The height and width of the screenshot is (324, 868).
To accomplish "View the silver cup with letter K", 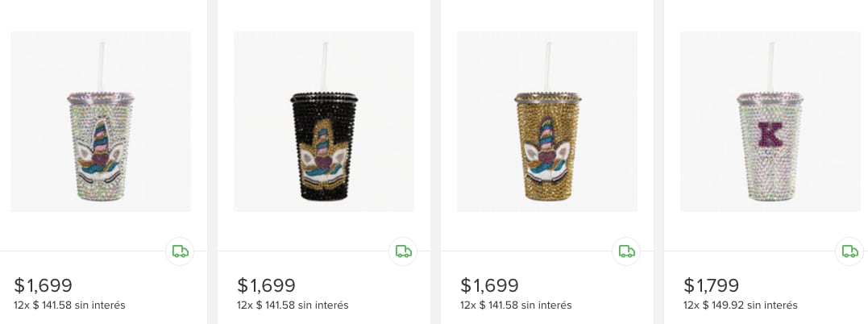I will coord(770,122).
